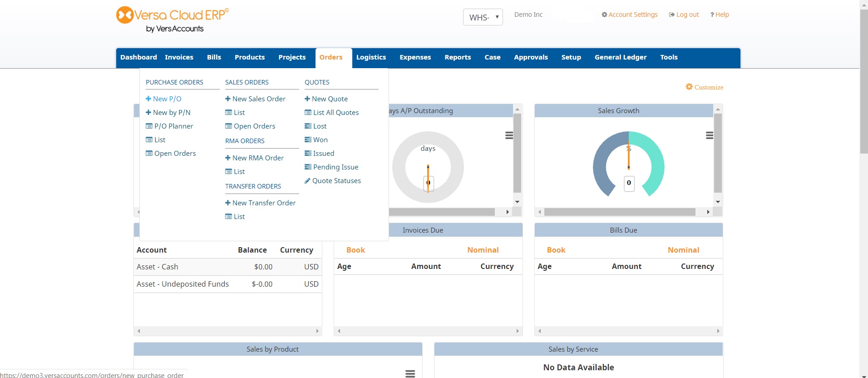The width and height of the screenshot is (868, 378).
Task: Click the Quote Statuses pencil icon
Action: click(307, 181)
